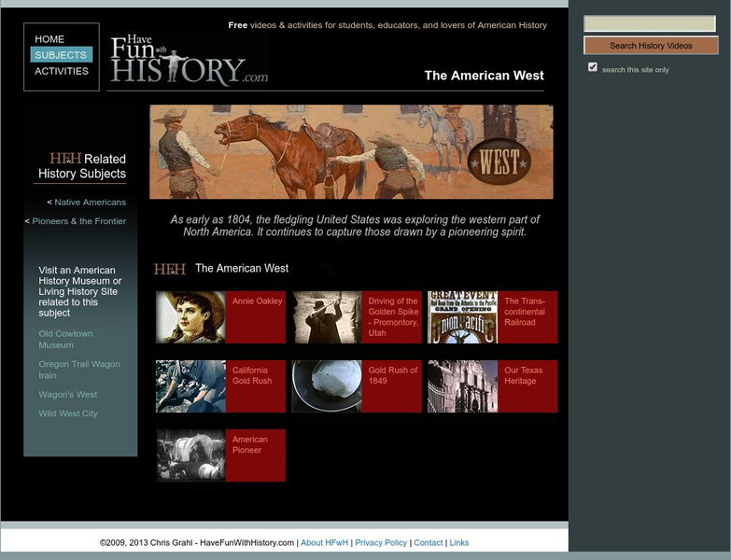Click the Search History Videos button
731x560 pixels.
[x=651, y=46]
